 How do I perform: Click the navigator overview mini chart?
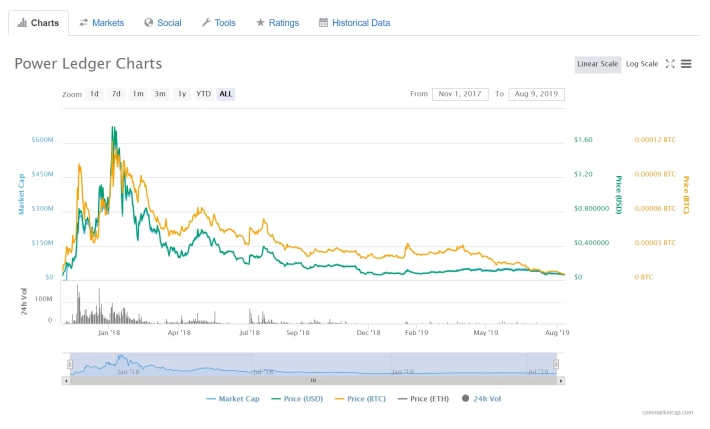tap(313, 364)
